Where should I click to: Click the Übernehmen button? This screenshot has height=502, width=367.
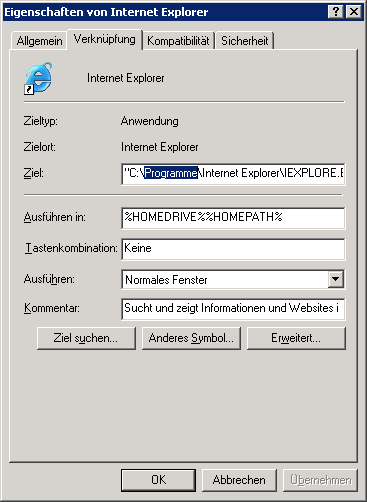(x=320, y=480)
